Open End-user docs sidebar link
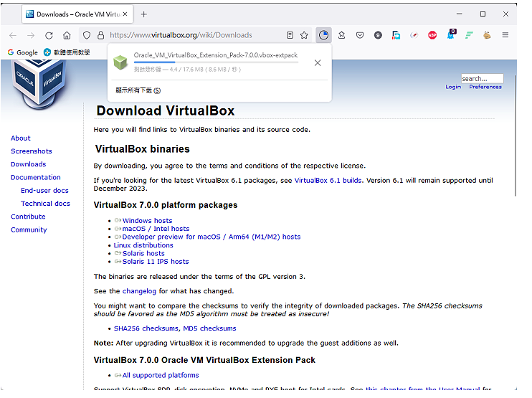This screenshot has width=532, height=398. tap(44, 191)
